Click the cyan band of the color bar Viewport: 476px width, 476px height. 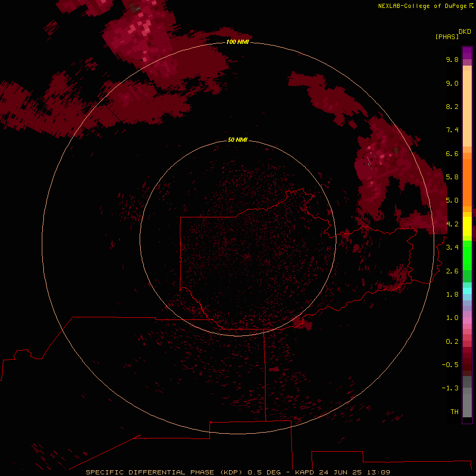click(467, 291)
